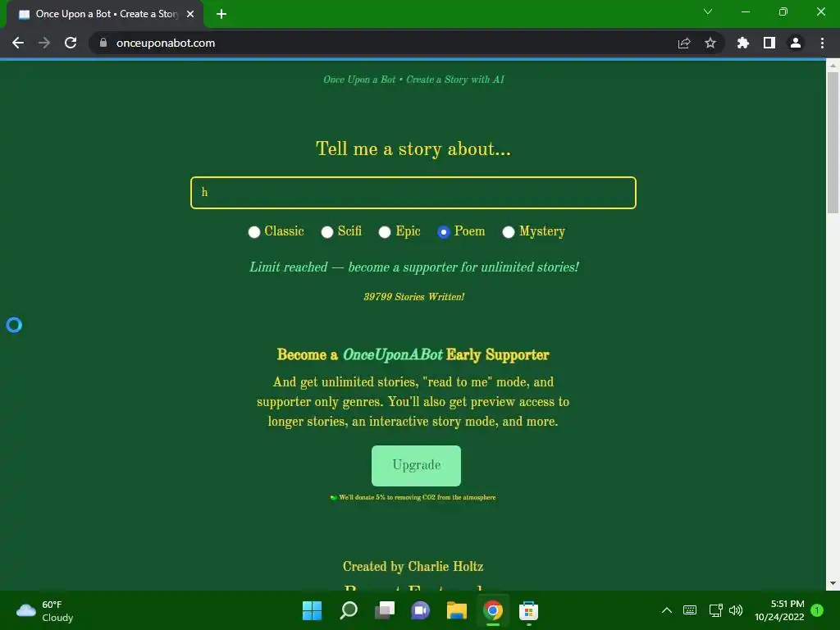Open the Extensions puzzle icon

coord(742,43)
